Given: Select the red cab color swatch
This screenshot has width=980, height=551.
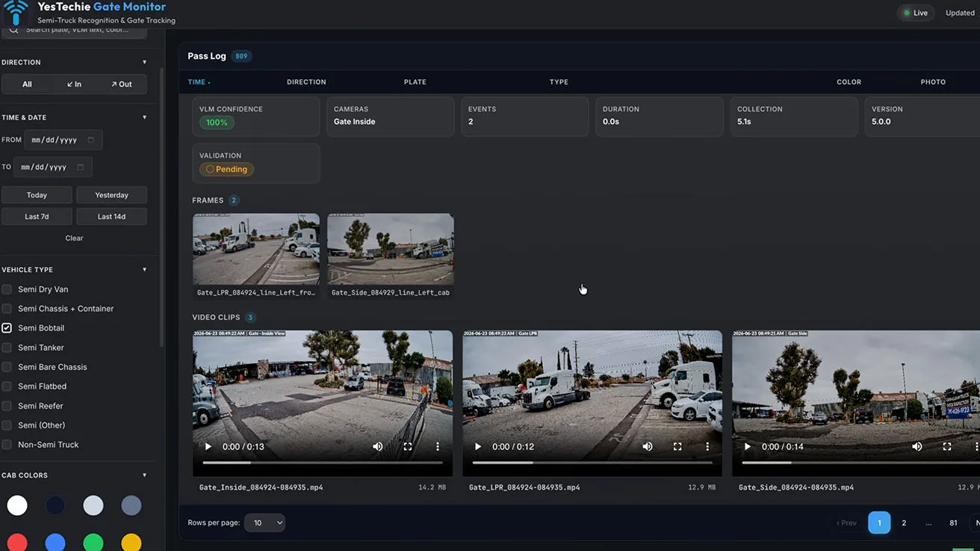Looking at the screenshot, I should (17, 543).
